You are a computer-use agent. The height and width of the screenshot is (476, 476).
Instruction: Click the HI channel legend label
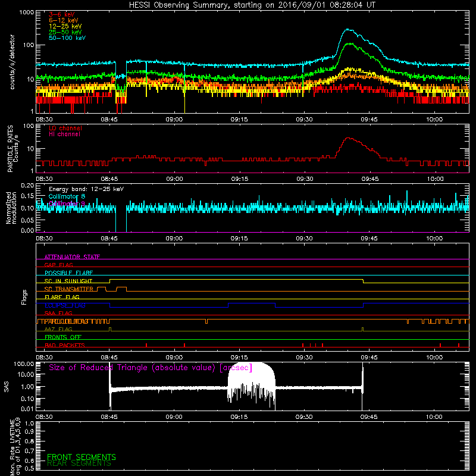(64, 134)
